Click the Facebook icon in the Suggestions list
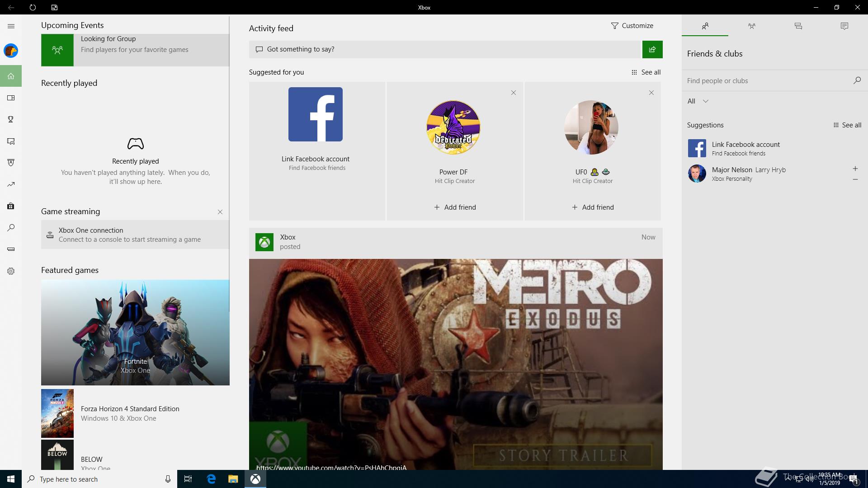868x488 pixels. tap(697, 148)
